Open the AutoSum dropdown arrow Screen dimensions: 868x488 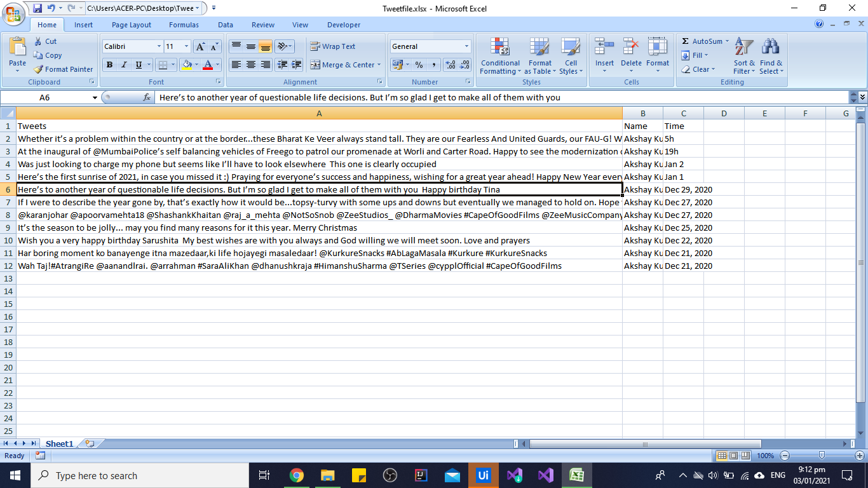click(x=727, y=41)
